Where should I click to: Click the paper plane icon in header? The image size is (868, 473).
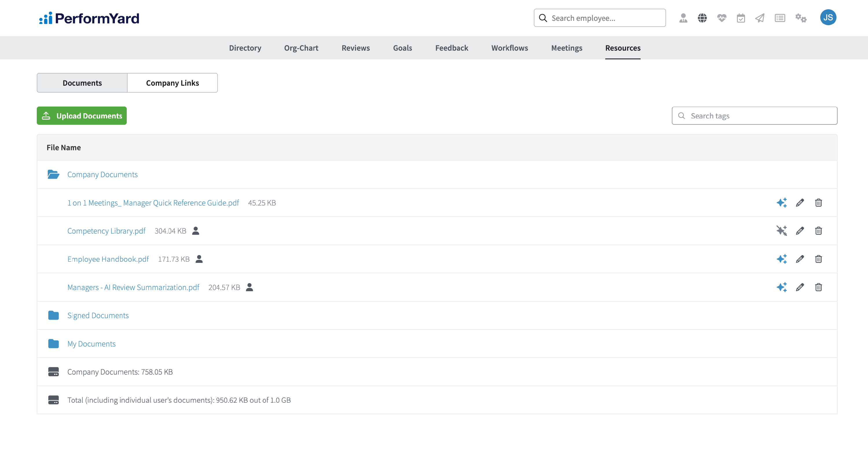tap(759, 18)
